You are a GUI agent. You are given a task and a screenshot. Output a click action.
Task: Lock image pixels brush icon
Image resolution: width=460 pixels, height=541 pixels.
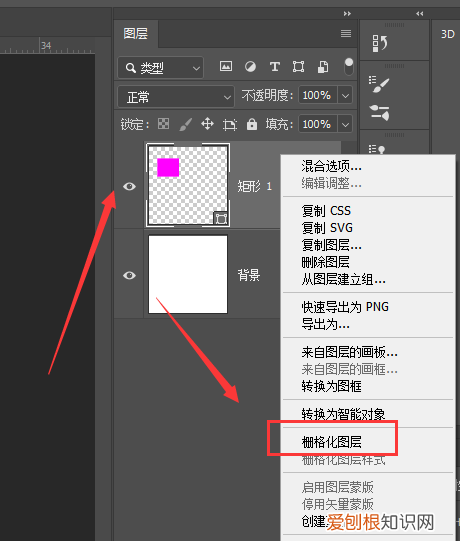(185, 124)
